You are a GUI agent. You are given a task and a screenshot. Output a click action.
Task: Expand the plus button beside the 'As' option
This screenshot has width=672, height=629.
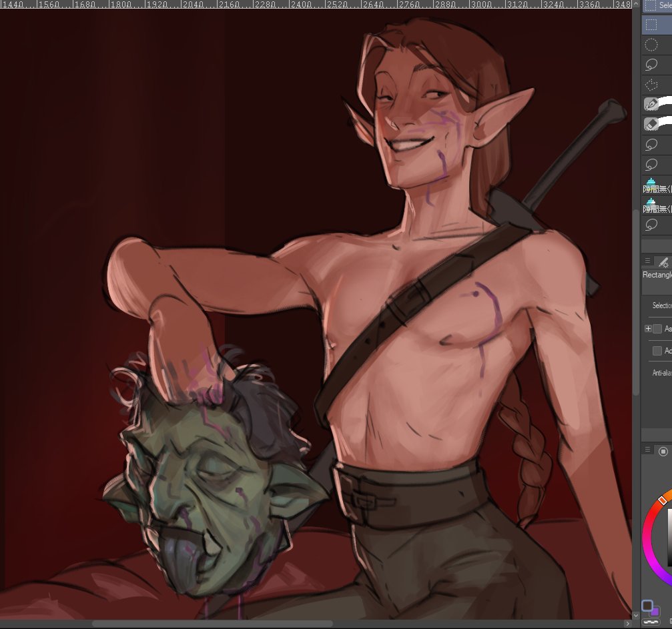648,329
